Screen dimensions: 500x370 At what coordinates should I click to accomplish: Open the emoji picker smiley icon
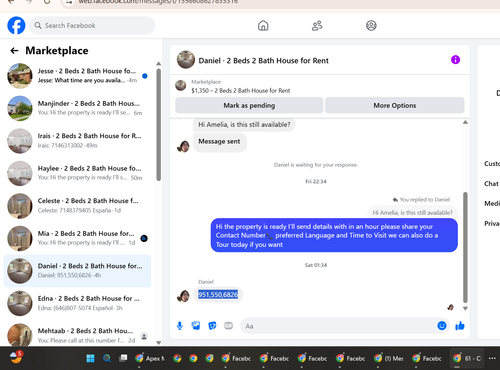point(442,326)
